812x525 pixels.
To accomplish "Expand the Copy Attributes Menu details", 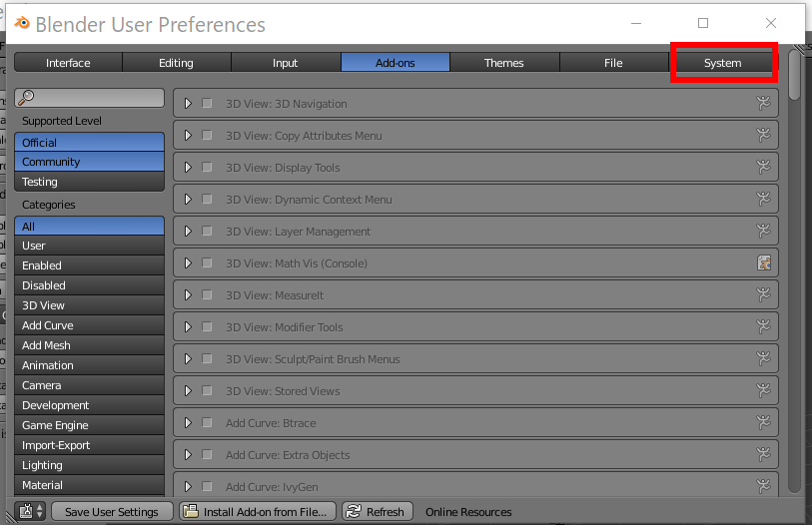I will click(x=188, y=135).
